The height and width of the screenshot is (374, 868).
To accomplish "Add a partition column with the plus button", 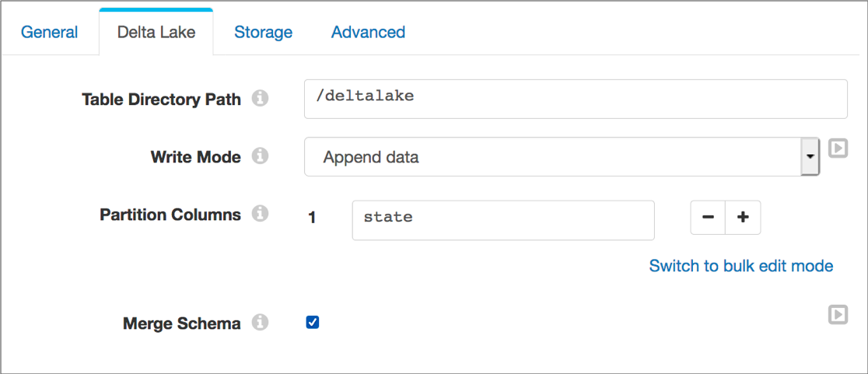I will click(x=743, y=218).
